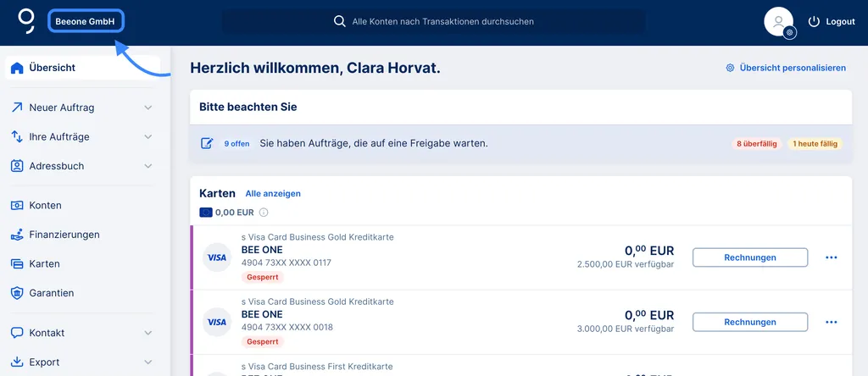Expand the Adressbuch submenu chevron
868x376 pixels.
pyautogui.click(x=148, y=166)
